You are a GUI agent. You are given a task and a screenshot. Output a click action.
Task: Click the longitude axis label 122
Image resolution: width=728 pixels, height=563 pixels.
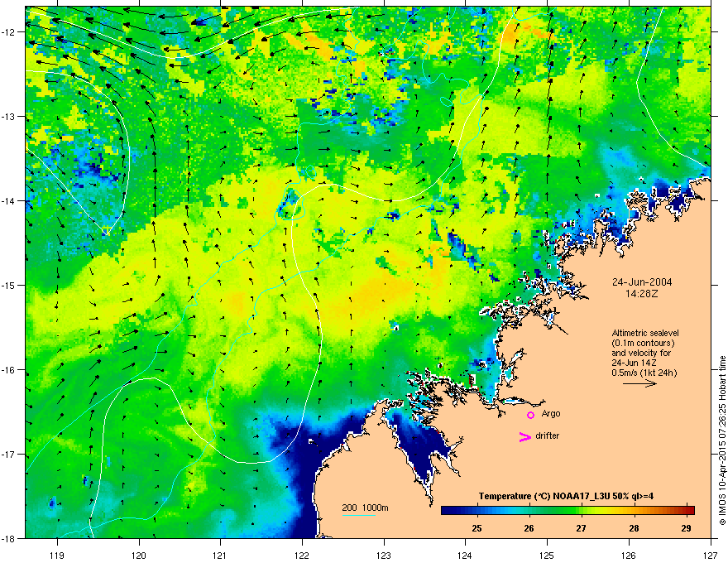coord(302,555)
